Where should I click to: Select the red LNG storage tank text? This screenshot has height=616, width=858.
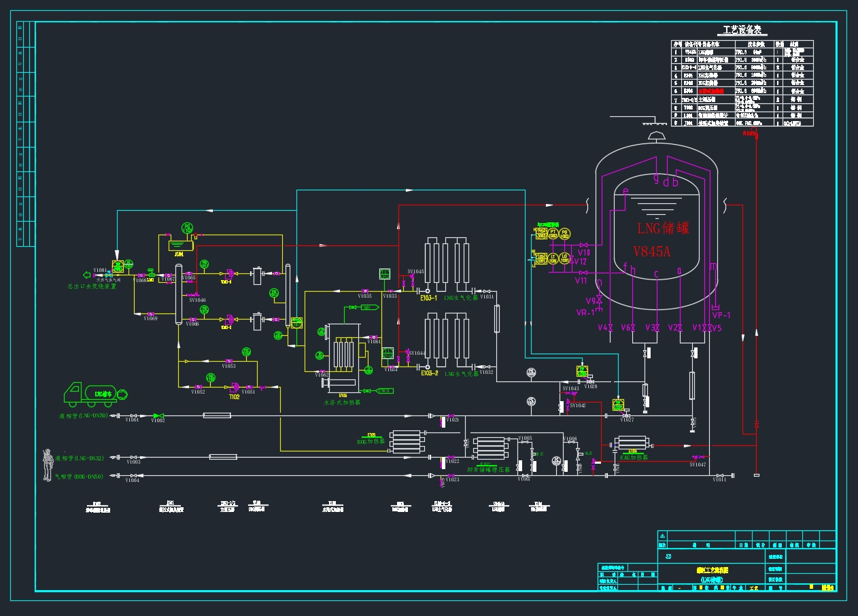coord(663,228)
